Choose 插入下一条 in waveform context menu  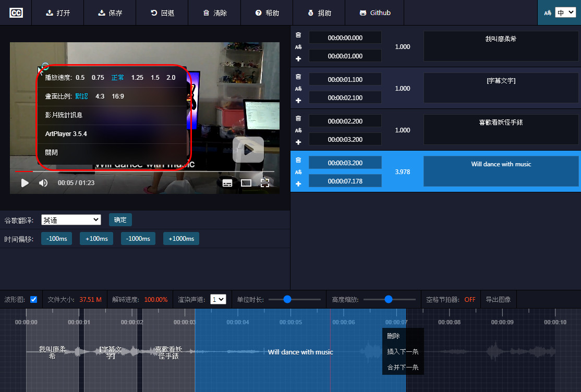pyautogui.click(x=403, y=352)
